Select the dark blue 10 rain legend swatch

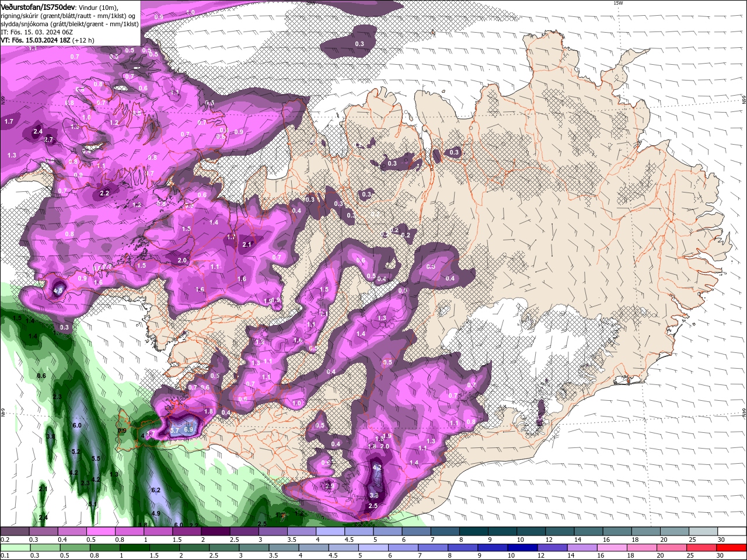pyautogui.click(x=523, y=548)
